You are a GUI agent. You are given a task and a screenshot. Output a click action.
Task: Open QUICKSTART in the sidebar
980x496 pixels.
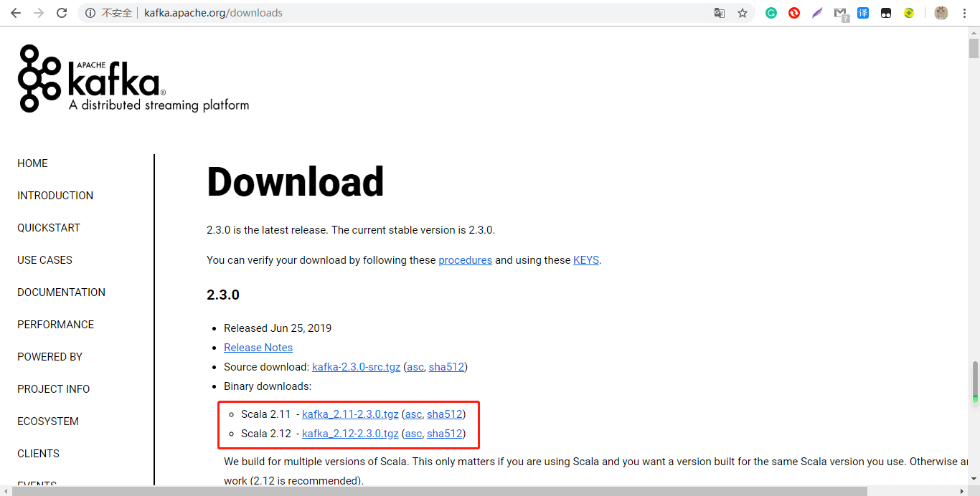tap(49, 228)
